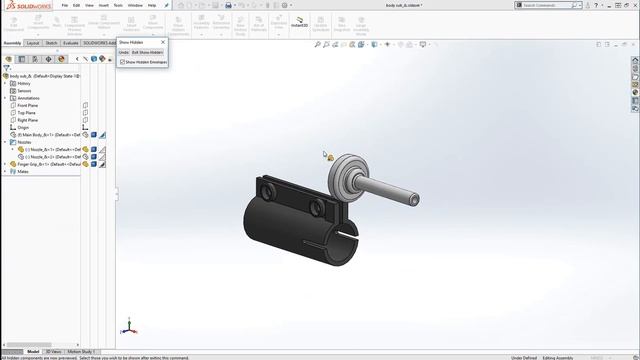Viewport: 640px width, 360px height.
Task: Switch to the Evaluate tab
Action: point(71,43)
